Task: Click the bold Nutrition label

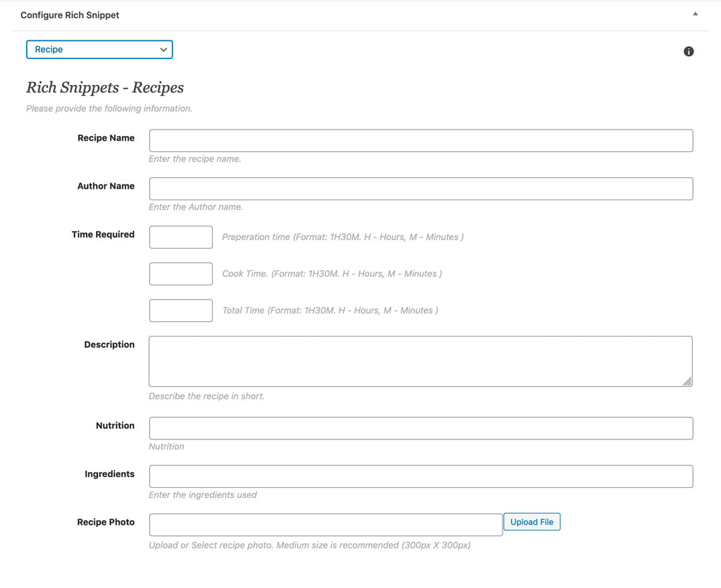Action: click(115, 426)
